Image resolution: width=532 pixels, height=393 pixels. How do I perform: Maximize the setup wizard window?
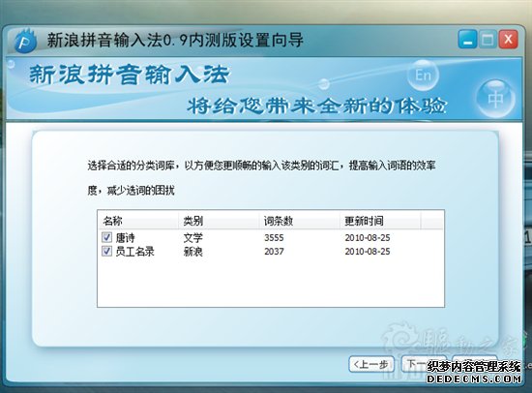[x=488, y=40]
